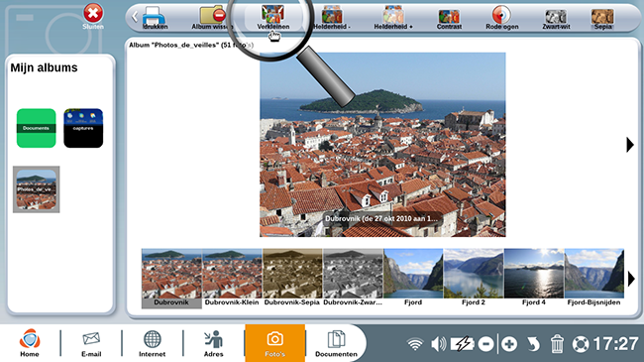This screenshot has height=362, width=644.
Task: Apply the Zwart-wit filter
Action: point(556,18)
